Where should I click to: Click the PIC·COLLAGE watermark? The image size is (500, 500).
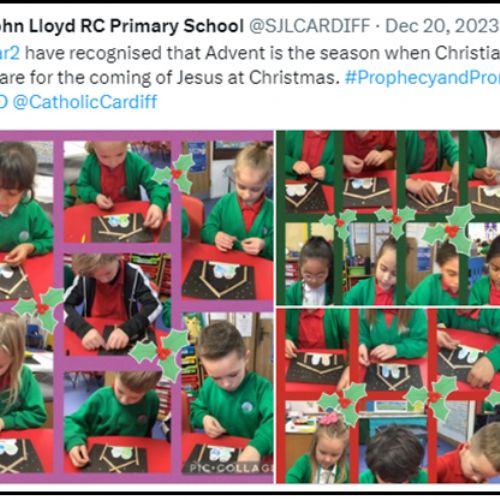point(231,468)
